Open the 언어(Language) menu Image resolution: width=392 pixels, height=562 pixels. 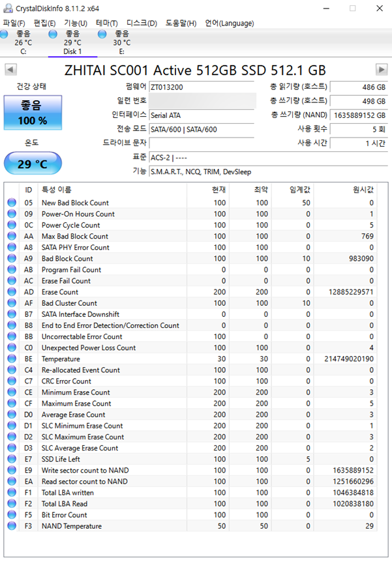pyautogui.click(x=229, y=23)
